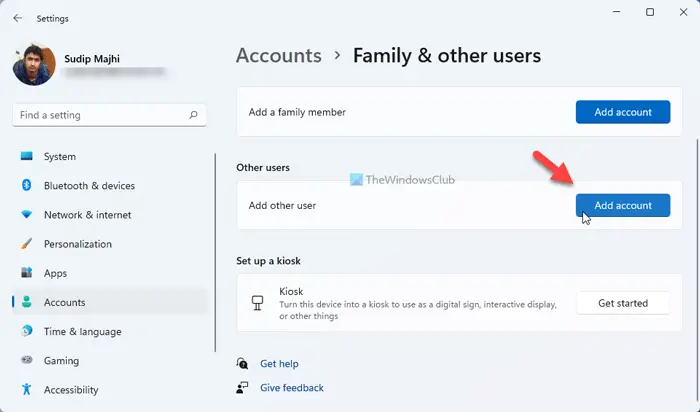Click the Bluetooth & devices icon

[x=26, y=185]
